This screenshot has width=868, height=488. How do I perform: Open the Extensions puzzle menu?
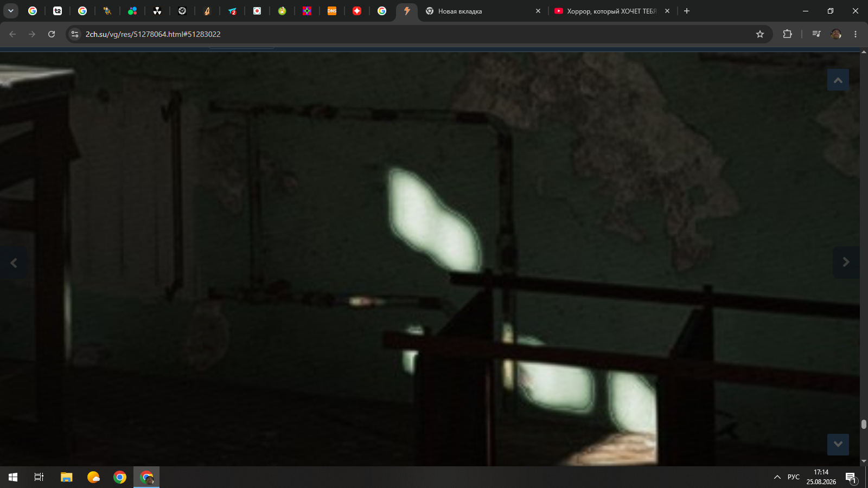click(787, 34)
